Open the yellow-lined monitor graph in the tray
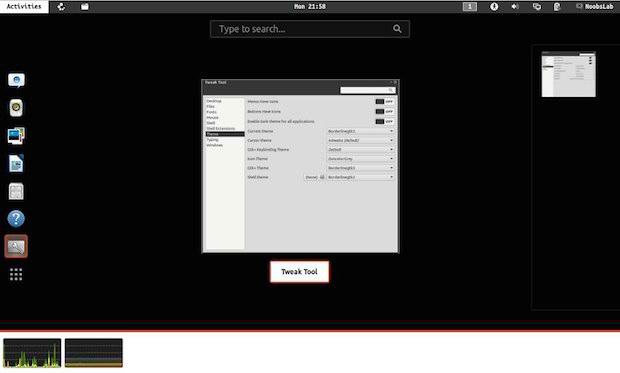The height and width of the screenshot is (373, 620). click(x=94, y=353)
